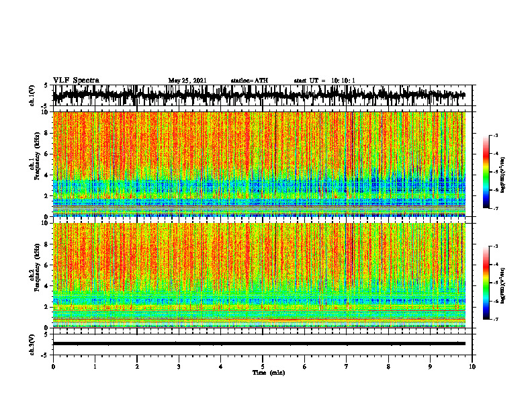Click the ch.1 color bar 'log(PSD)' label
Image resolution: width=532 pixels, height=411 pixels.
[503, 175]
